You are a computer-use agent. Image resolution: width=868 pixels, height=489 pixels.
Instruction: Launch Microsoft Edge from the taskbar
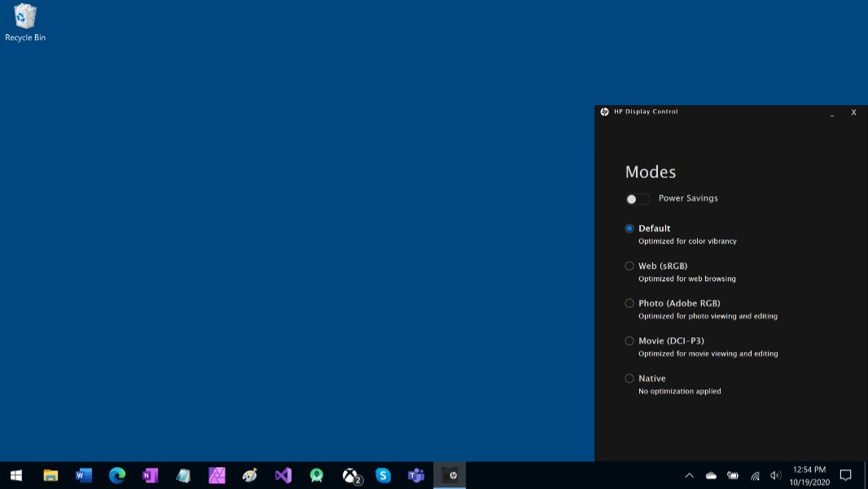pos(117,475)
